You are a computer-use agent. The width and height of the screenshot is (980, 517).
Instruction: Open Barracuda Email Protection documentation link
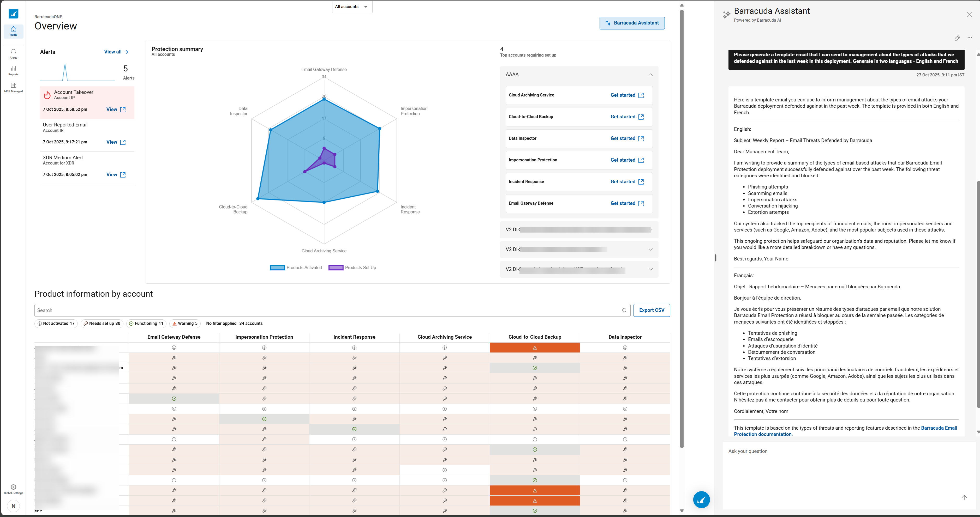pyautogui.click(x=939, y=428)
